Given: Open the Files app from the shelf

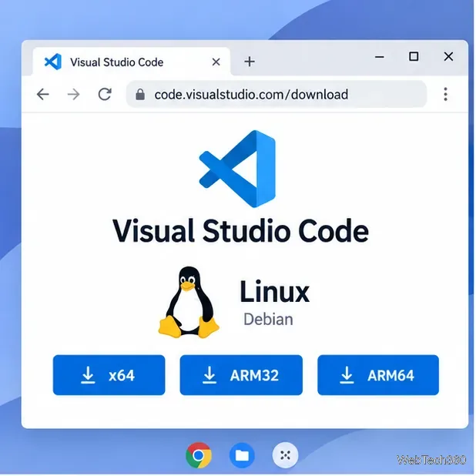Looking at the screenshot, I should [x=242, y=455].
